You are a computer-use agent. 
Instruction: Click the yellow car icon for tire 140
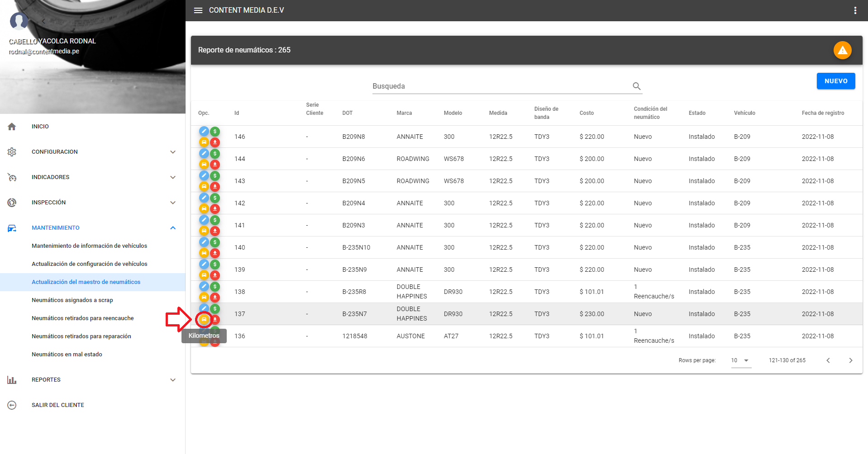[204, 253]
